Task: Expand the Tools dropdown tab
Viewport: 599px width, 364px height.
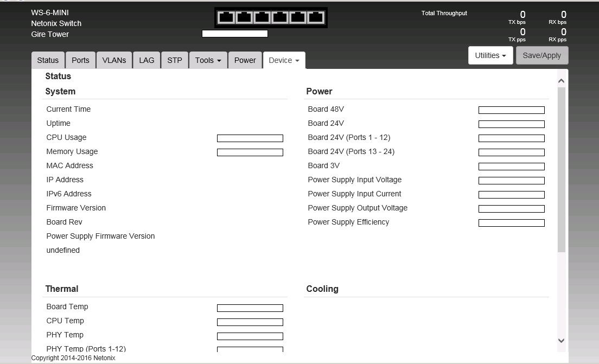Action: [x=208, y=60]
